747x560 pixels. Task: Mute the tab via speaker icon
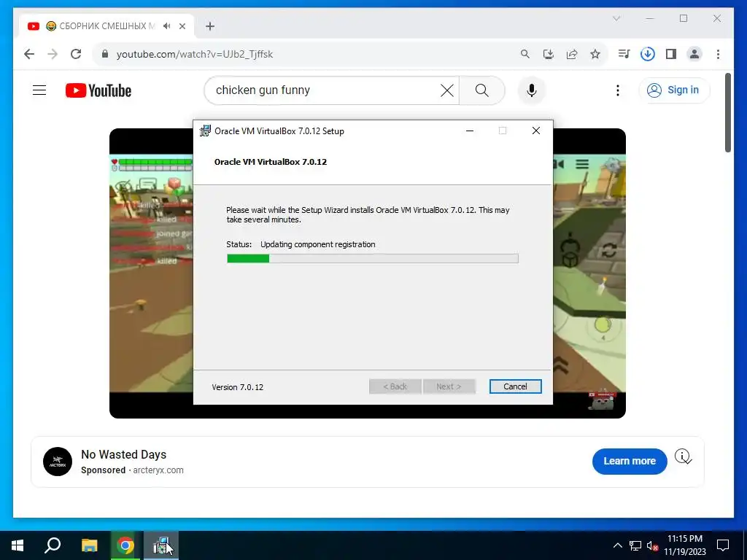click(167, 26)
